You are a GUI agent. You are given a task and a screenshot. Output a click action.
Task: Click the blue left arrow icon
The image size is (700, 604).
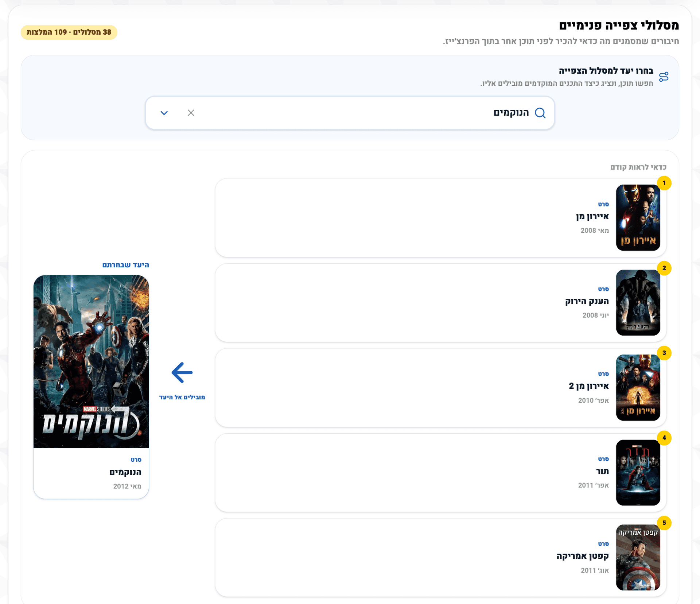pyautogui.click(x=182, y=372)
